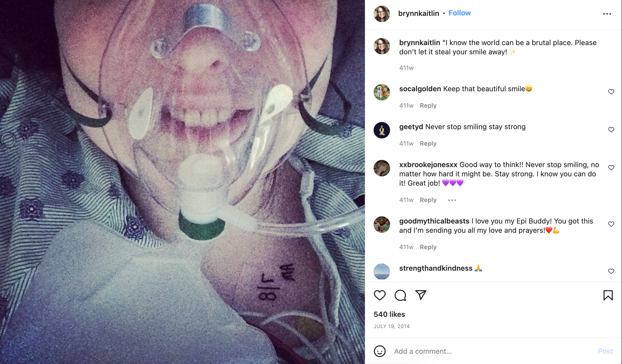The height and width of the screenshot is (364, 622).
Task: Reply to goodmythicalbeasts' comment
Action: (428, 247)
